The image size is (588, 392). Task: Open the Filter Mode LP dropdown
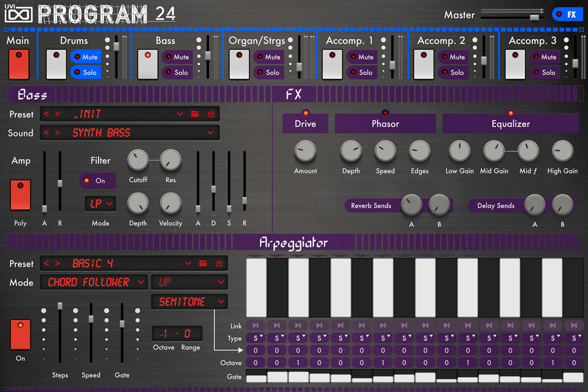(x=100, y=203)
